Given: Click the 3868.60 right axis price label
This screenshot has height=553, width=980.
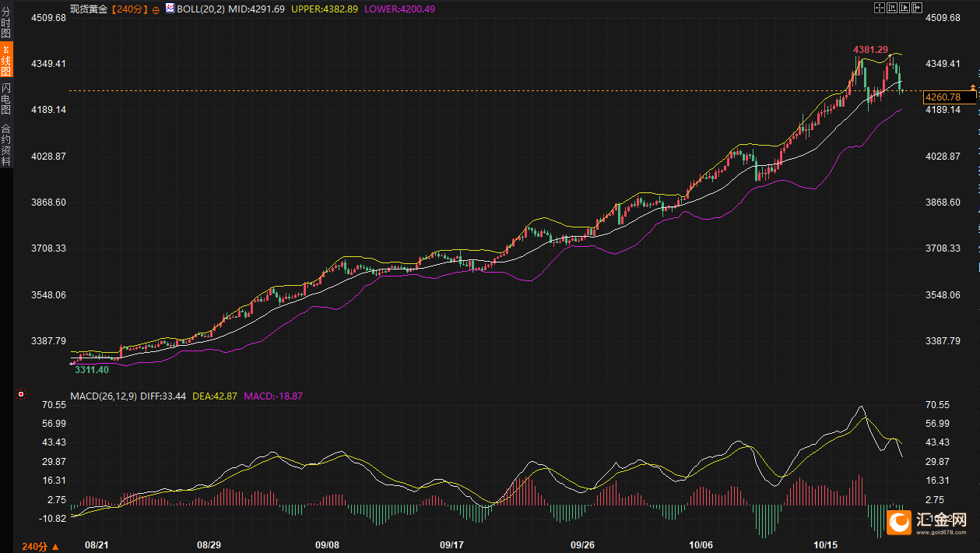Looking at the screenshot, I should pyautogui.click(x=943, y=203).
